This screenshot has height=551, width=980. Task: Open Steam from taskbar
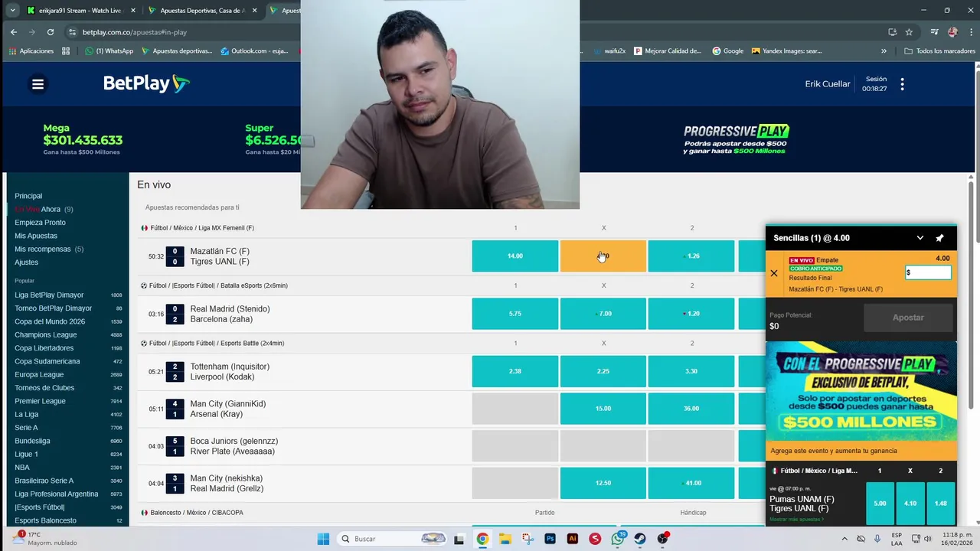click(640, 539)
